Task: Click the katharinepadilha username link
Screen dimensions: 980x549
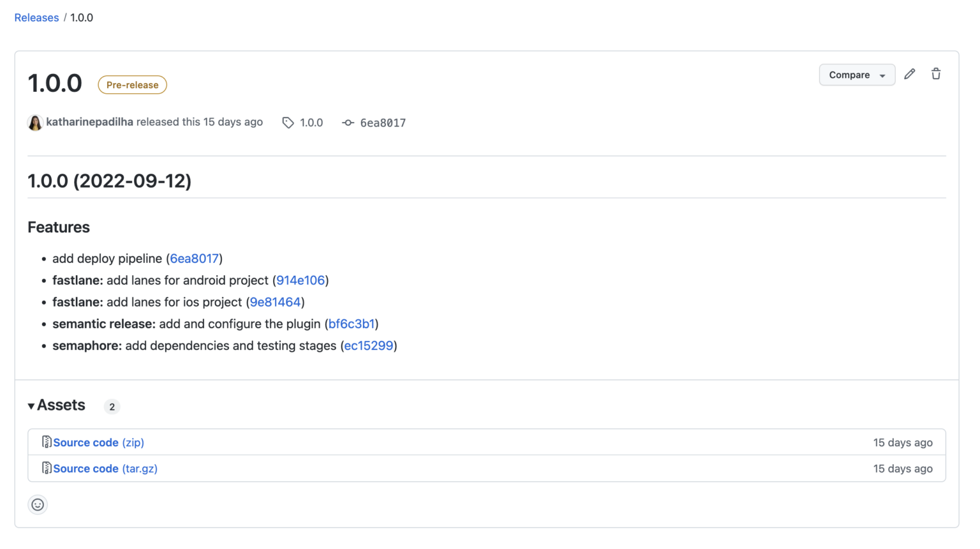Action: coord(89,122)
